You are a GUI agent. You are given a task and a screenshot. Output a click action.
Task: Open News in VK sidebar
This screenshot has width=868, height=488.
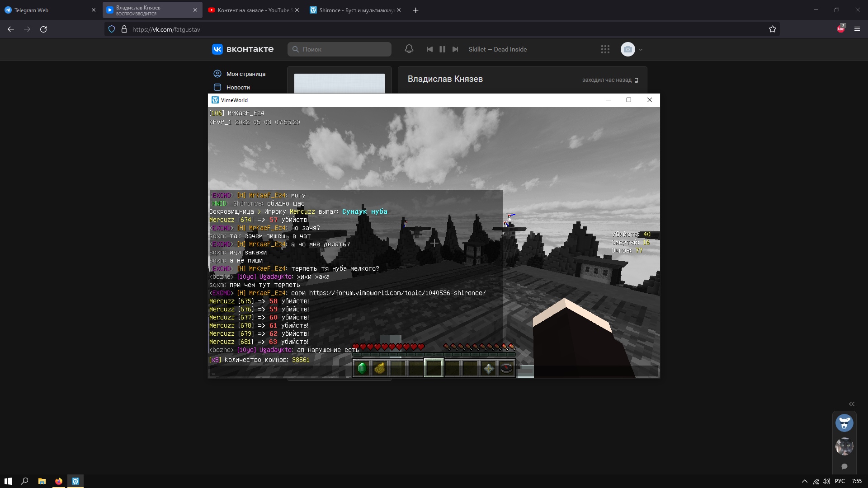(238, 87)
